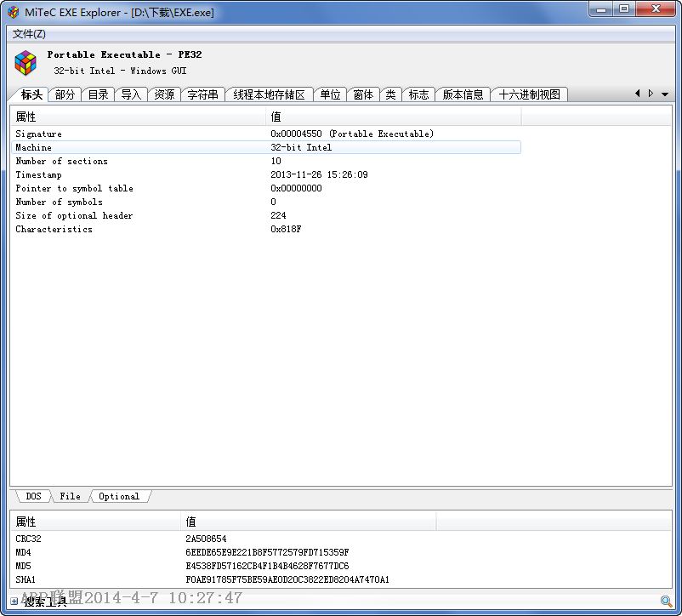Click the MD5 value E4538FD57162CB4F1B4B4628F7677DC6
The image size is (682, 616).
pyautogui.click(x=267, y=566)
